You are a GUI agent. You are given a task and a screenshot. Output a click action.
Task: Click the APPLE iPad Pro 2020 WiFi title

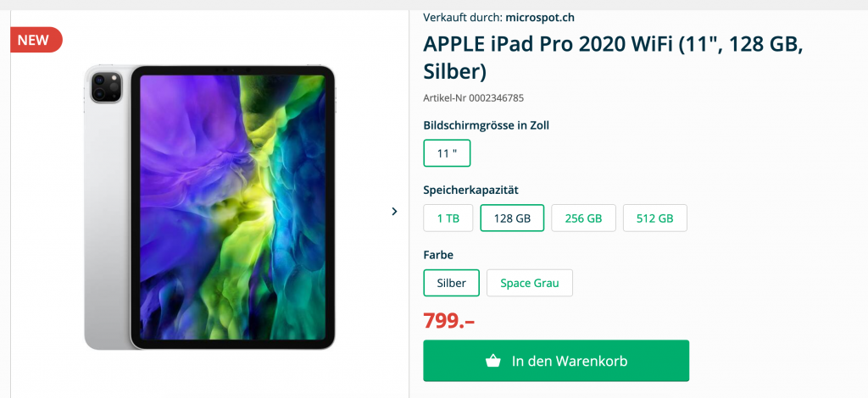click(x=613, y=58)
